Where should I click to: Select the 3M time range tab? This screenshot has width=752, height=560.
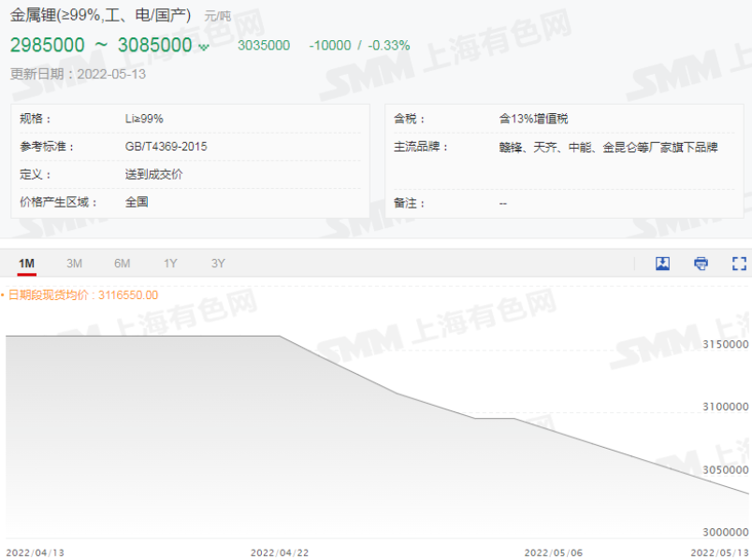pyautogui.click(x=74, y=264)
